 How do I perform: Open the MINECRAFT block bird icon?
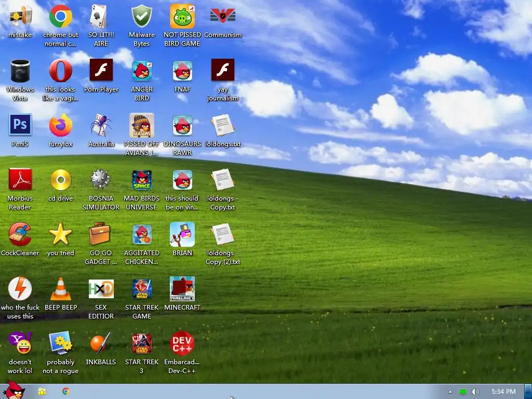click(182, 289)
